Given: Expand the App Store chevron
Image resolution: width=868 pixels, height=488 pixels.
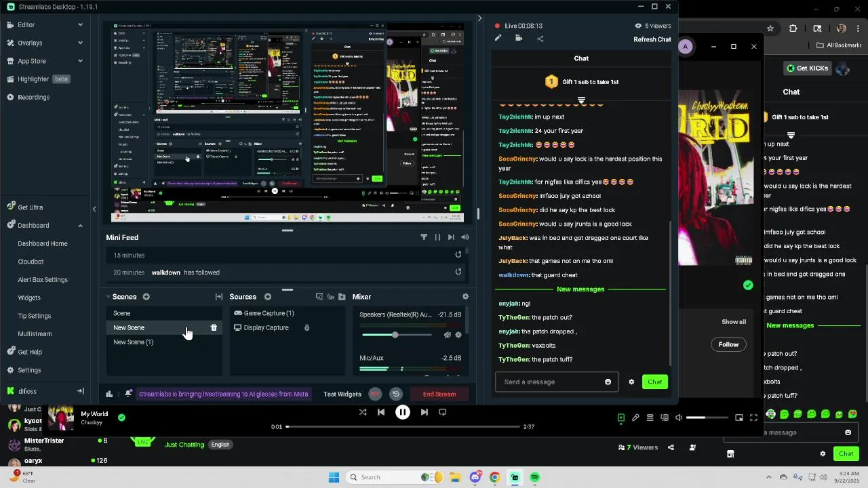Looking at the screenshot, I should [80, 61].
